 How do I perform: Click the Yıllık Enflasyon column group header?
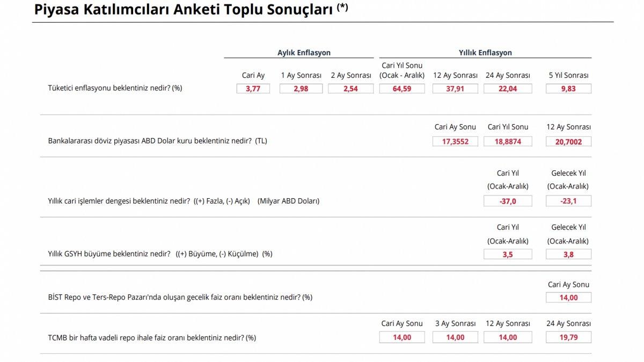(x=485, y=53)
